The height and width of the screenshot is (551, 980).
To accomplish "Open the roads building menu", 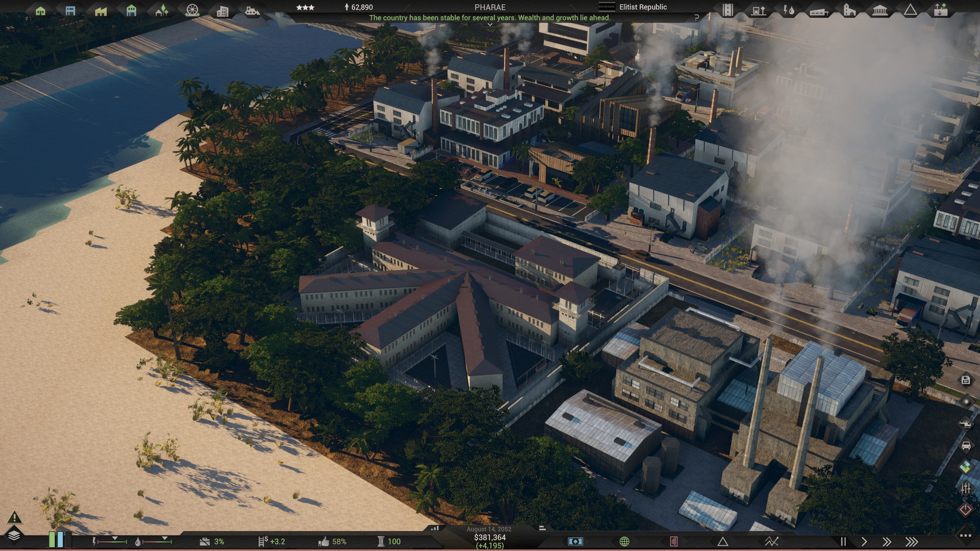I will point(727,9).
